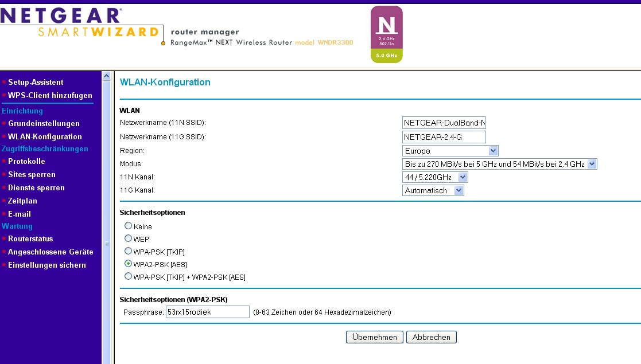The image size is (641, 364).
Task: Open the Region dropdown
Action: coord(450,151)
